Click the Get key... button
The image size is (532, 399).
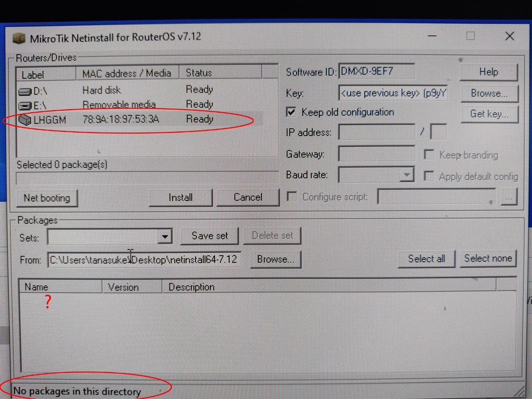pyautogui.click(x=489, y=114)
